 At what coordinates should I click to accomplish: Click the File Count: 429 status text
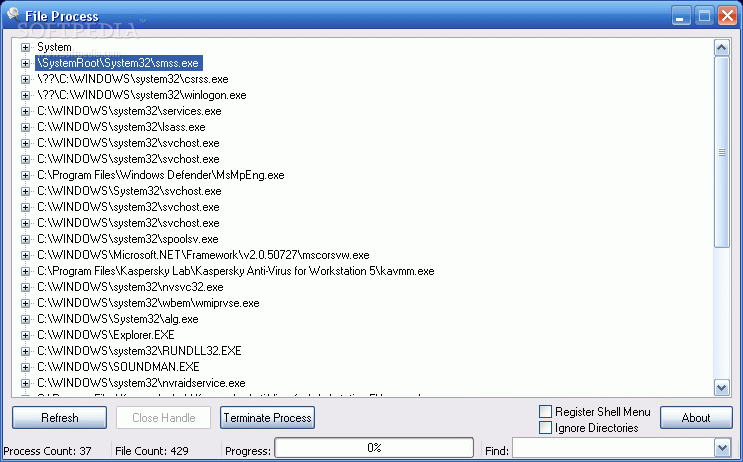click(x=152, y=451)
